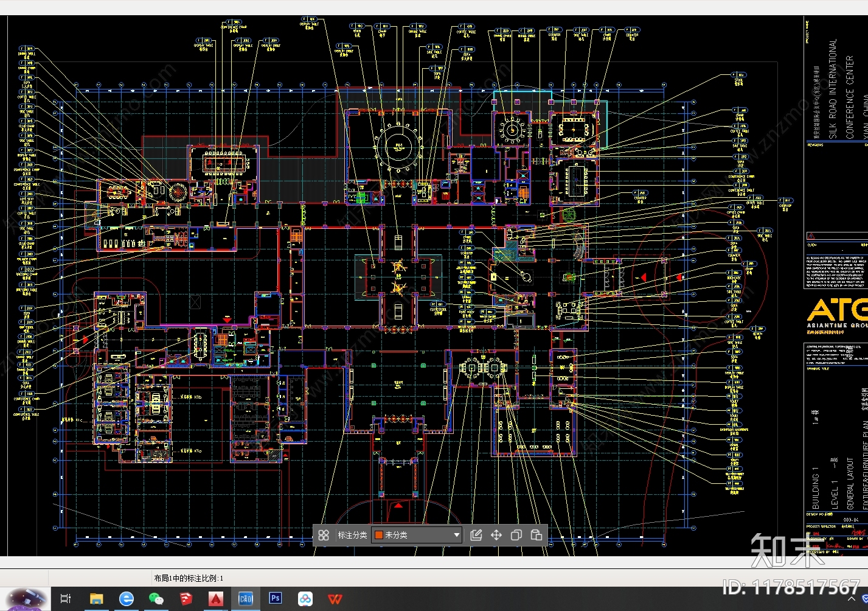Click the orange color swatch beside 未分类
This screenshot has height=611, width=868.
click(x=378, y=535)
